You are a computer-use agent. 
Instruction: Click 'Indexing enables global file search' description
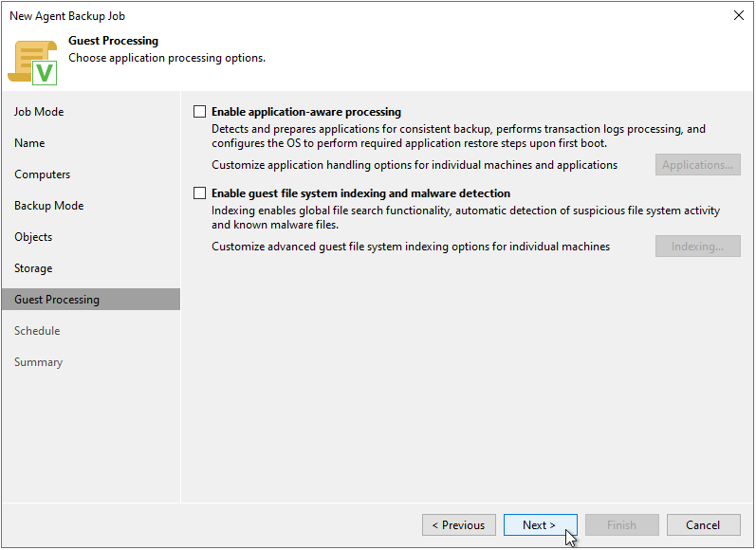click(466, 217)
